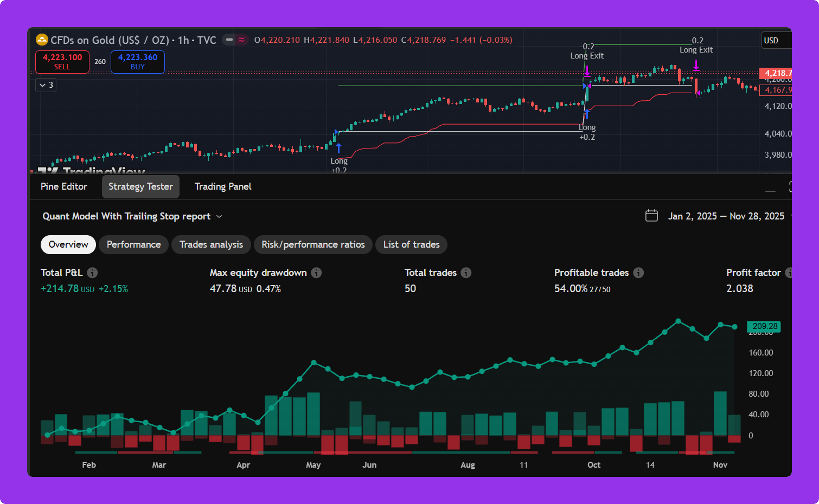The width and height of the screenshot is (819, 504).
Task: Open the Trading Panel tab
Action: click(223, 186)
